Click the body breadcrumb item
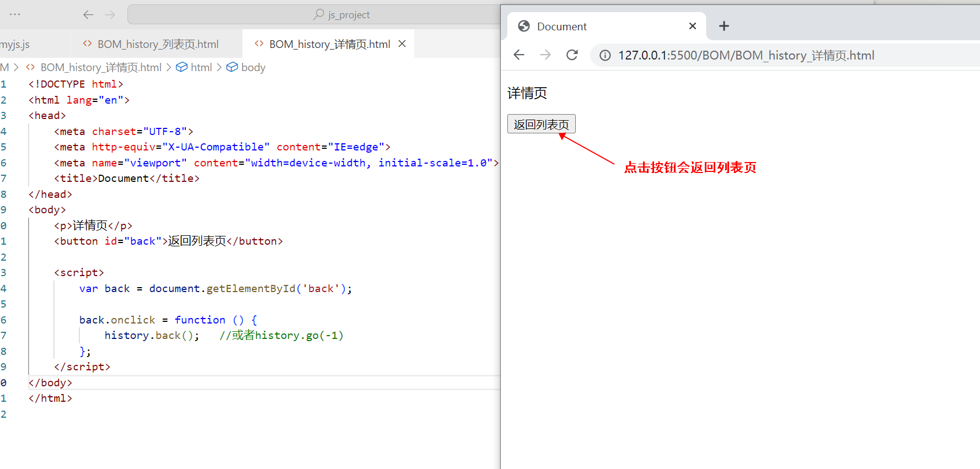 (x=253, y=67)
